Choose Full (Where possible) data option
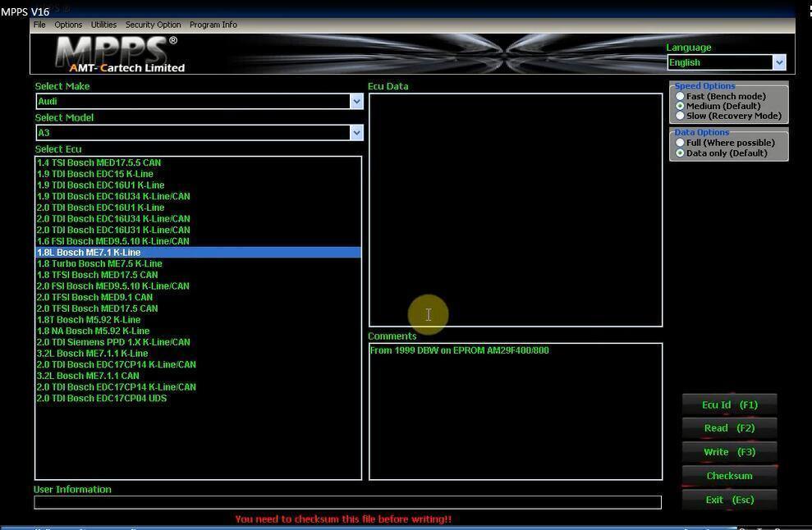Viewport: 812px width, 530px height. (x=680, y=143)
